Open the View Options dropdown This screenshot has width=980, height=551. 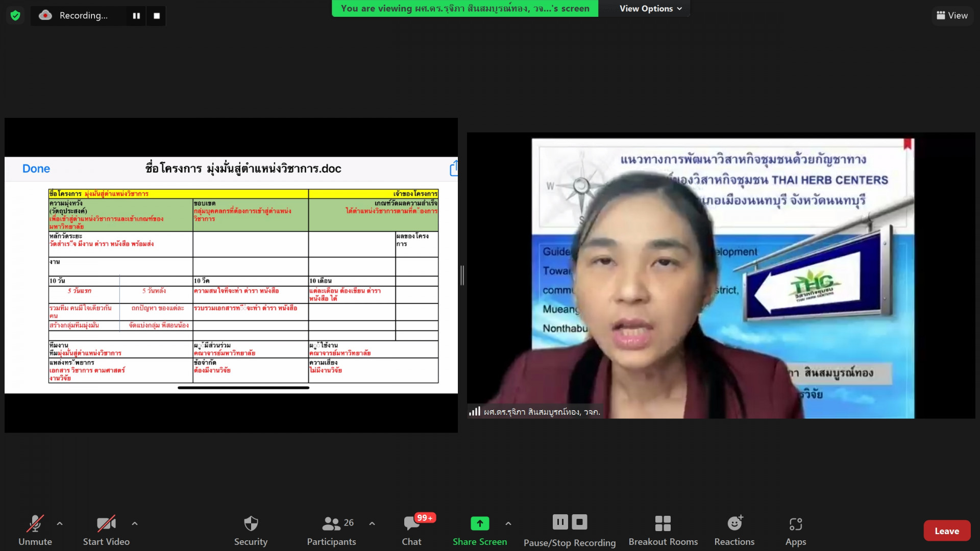tap(650, 8)
